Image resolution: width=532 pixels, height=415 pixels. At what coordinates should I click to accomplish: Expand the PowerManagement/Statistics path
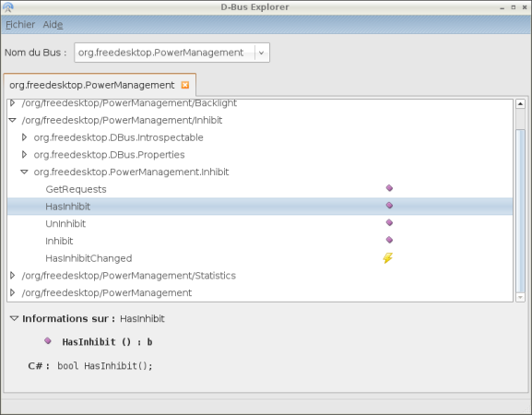[13, 275]
